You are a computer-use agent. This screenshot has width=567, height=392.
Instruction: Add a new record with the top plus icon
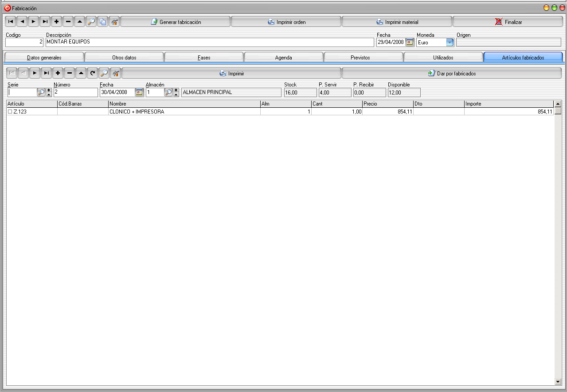coord(57,22)
